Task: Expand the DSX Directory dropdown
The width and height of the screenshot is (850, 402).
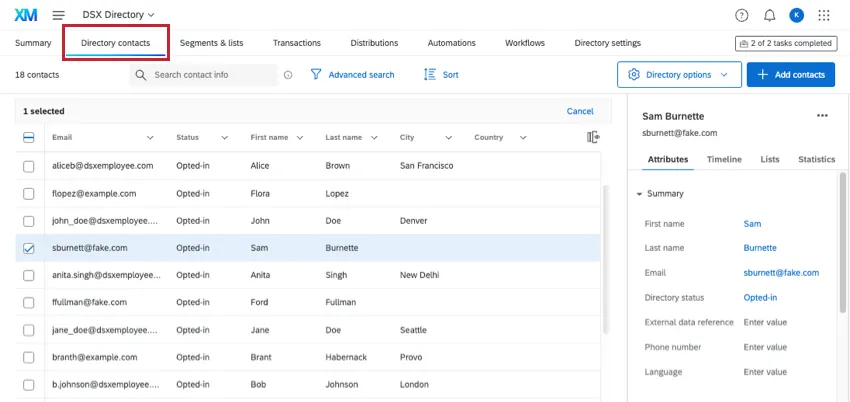Action: tap(118, 15)
